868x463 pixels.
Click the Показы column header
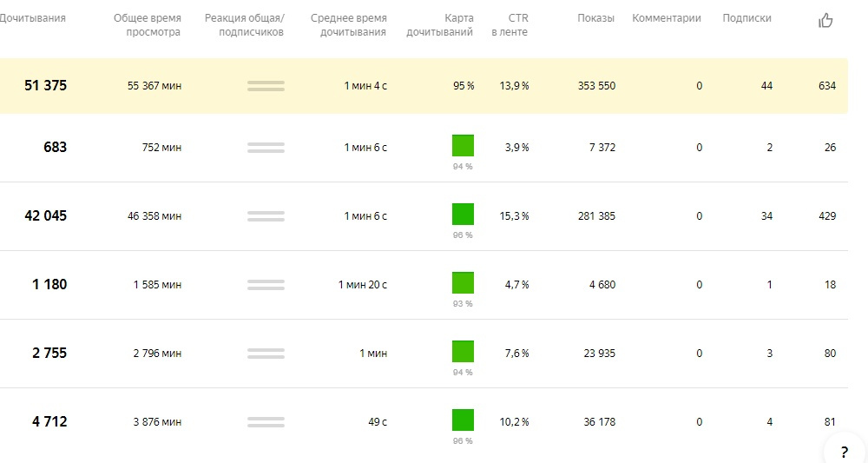[595, 18]
